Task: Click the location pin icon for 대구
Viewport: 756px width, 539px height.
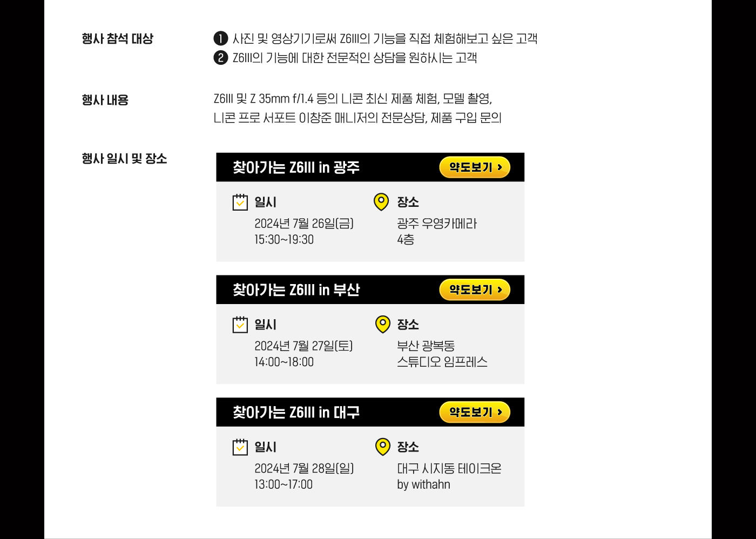Action: (382, 447)
